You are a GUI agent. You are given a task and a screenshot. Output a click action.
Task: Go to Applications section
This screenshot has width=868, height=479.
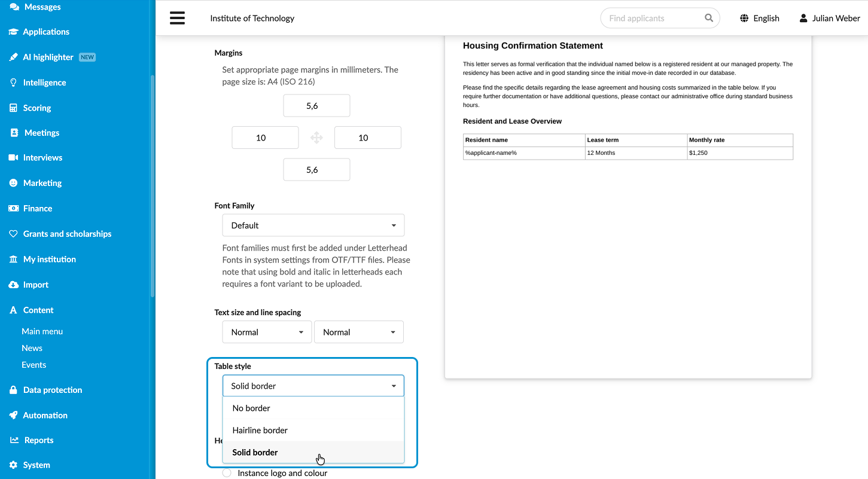coord(46,32)
